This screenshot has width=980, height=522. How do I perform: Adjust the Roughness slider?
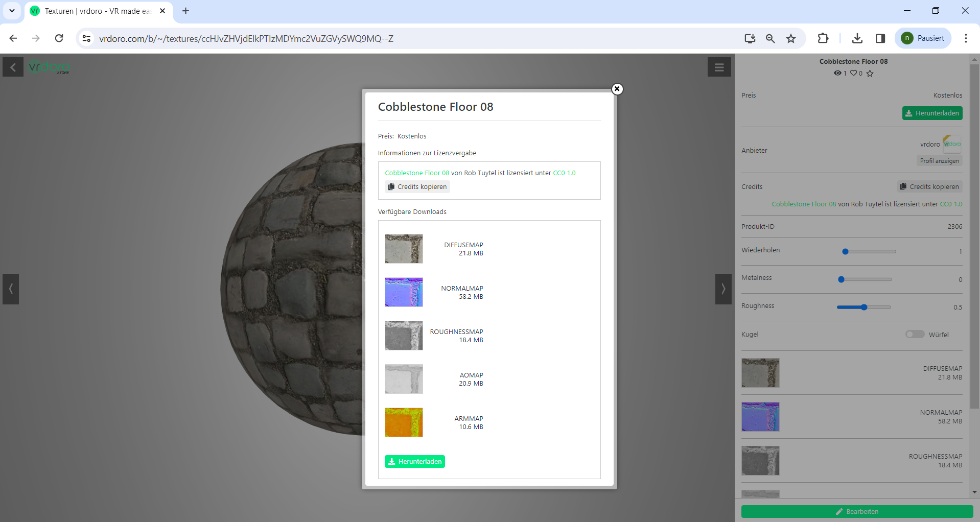(864, 307)
